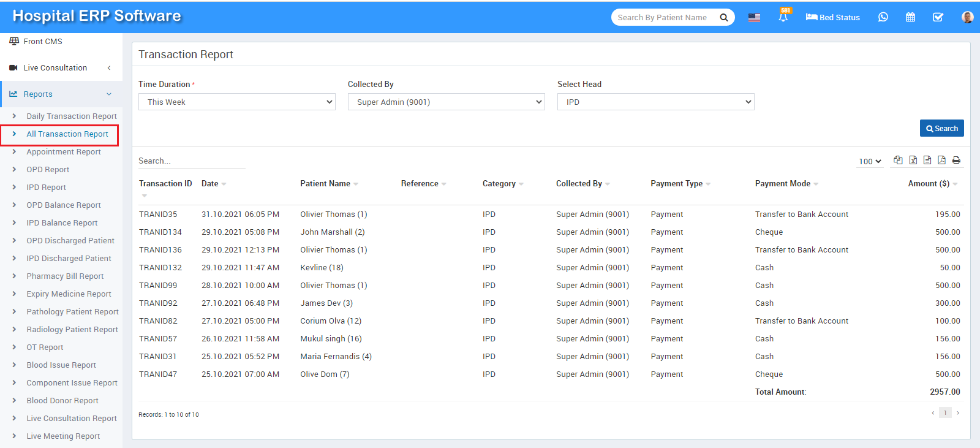
Task: Open OT Report
Action: 45,347
